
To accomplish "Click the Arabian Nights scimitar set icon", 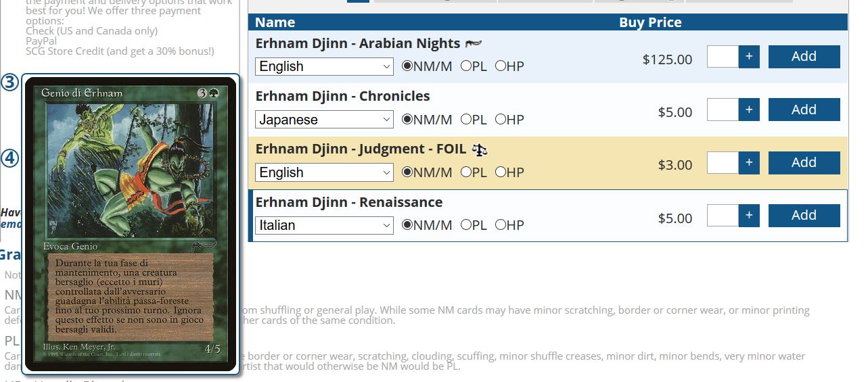I will click(x=474, y=44).
